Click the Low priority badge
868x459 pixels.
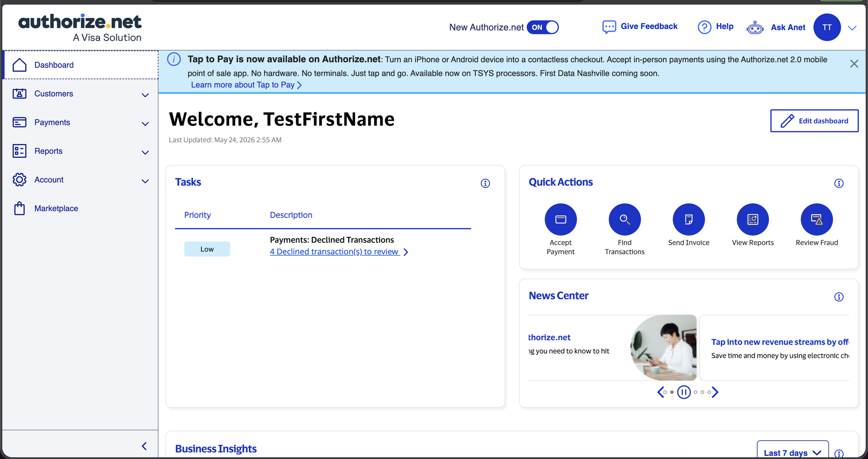click(207, 249)
